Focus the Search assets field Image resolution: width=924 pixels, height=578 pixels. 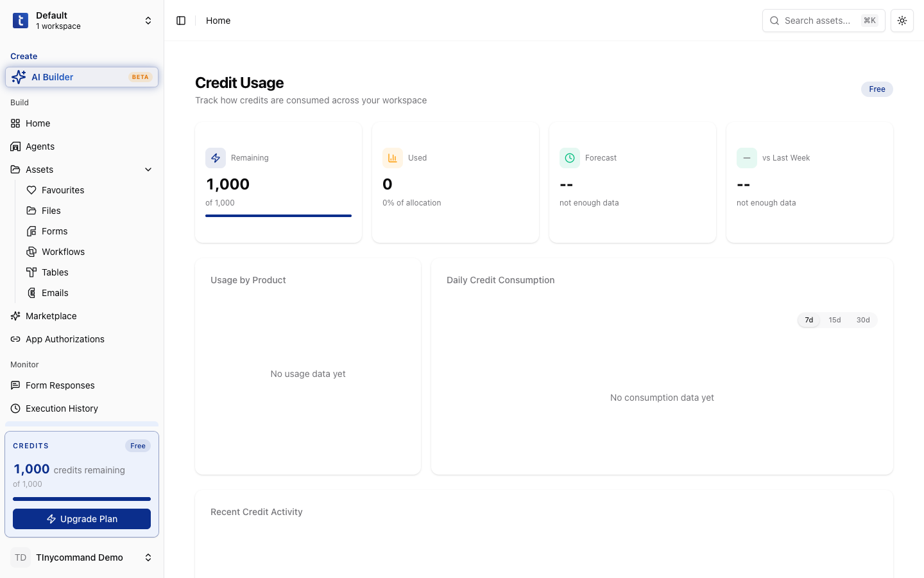click(824, 21)
